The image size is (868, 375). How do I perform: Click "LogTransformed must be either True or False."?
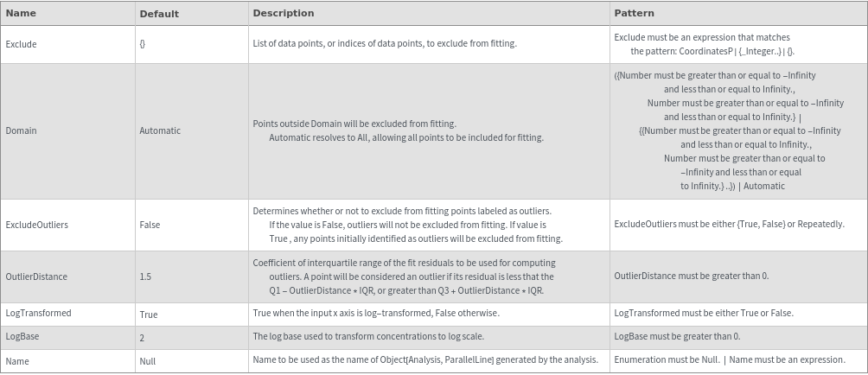(704, 313)
